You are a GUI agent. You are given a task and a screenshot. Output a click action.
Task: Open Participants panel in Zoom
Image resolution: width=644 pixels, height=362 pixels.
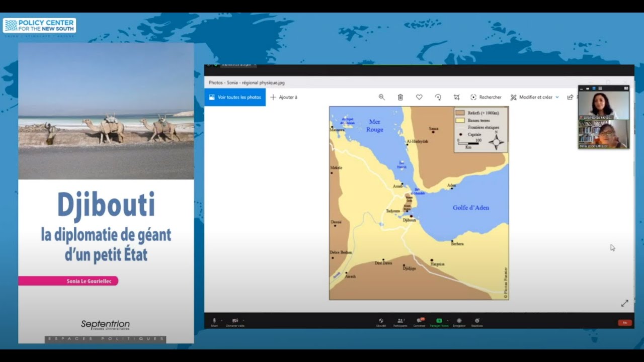coord(400,322)
